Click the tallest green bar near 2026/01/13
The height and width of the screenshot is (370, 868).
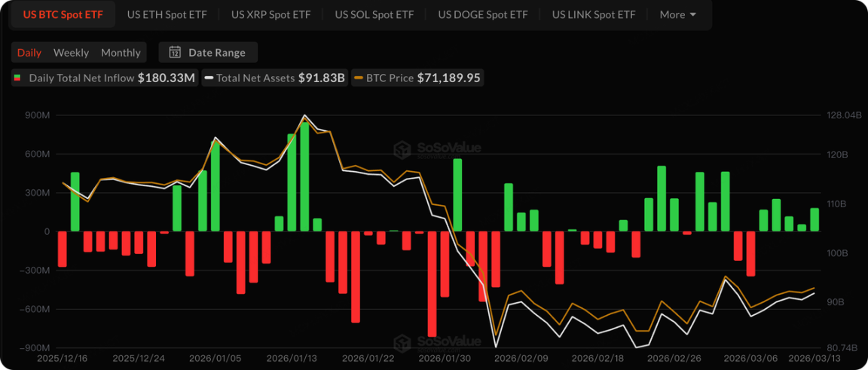point(304,176)
